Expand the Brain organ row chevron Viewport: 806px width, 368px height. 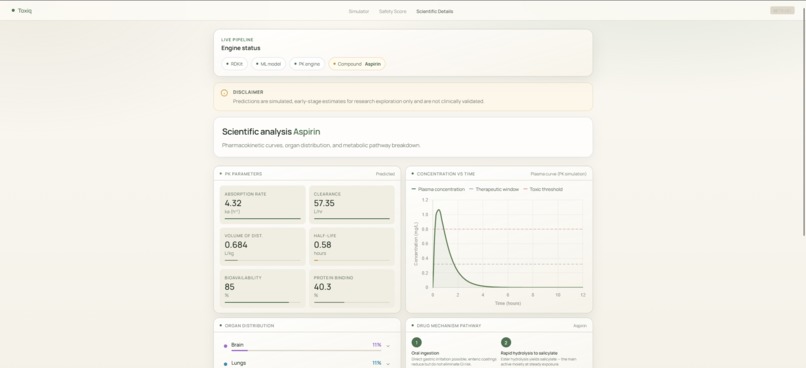pos(388,346)
